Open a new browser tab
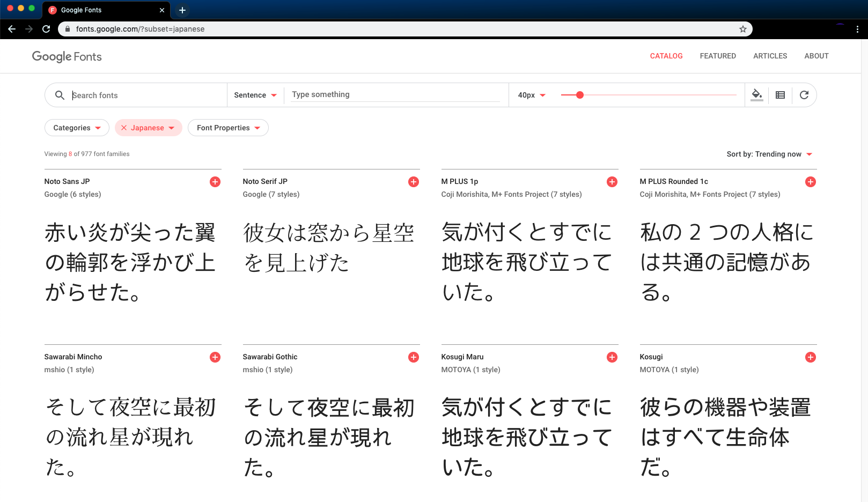 click(182, 10)
